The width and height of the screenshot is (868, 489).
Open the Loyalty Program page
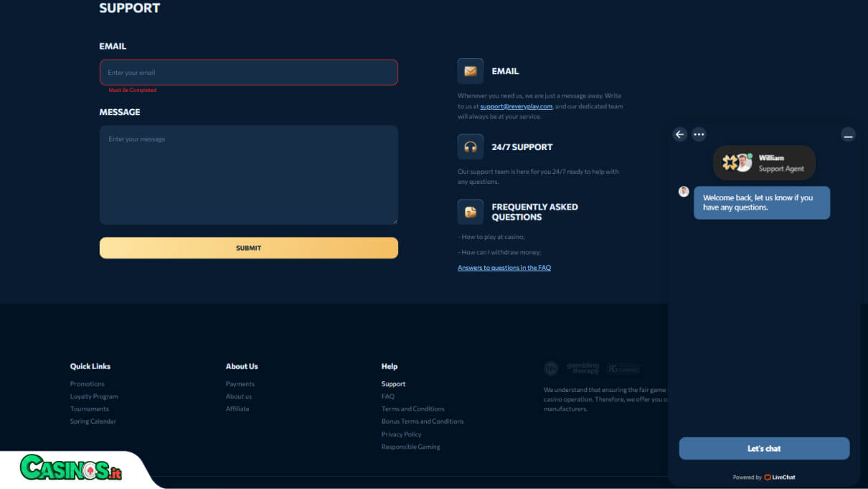pyautogui.click(x=94, y=396)
